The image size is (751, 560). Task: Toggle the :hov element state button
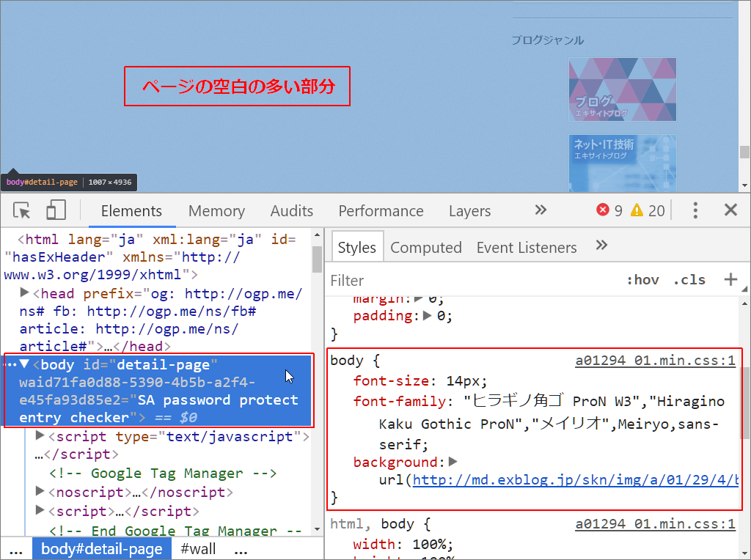click(642, 280)
